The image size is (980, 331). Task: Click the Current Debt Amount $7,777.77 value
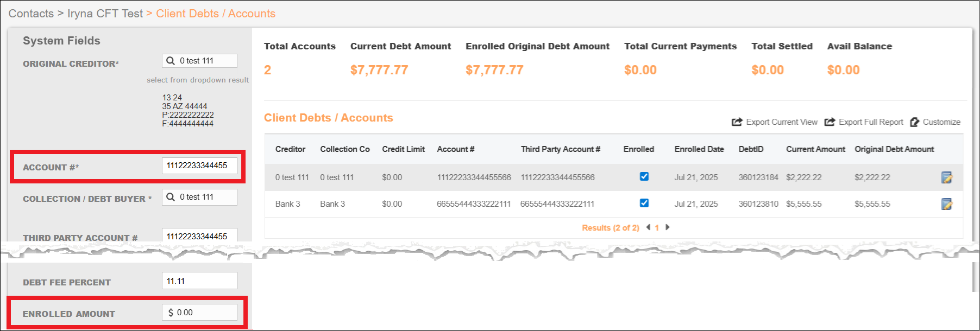tap(379, 70)
